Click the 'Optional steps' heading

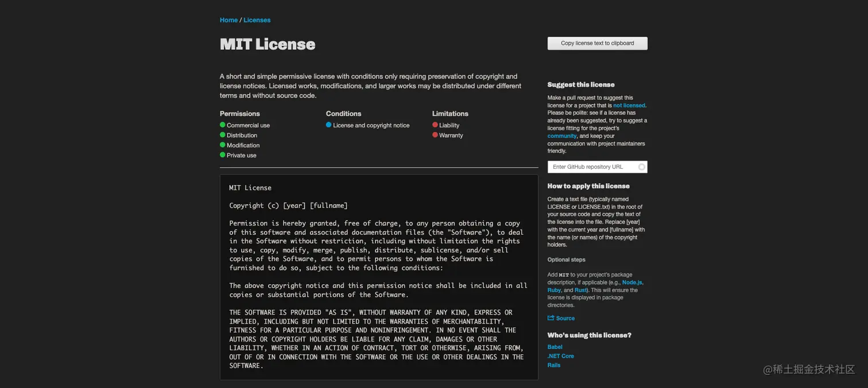pyautogui.click(x=566, y=260)
